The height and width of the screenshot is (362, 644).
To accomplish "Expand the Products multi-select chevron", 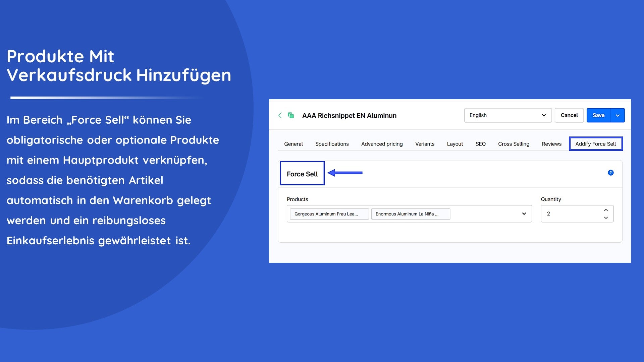I will click(524, 214).
